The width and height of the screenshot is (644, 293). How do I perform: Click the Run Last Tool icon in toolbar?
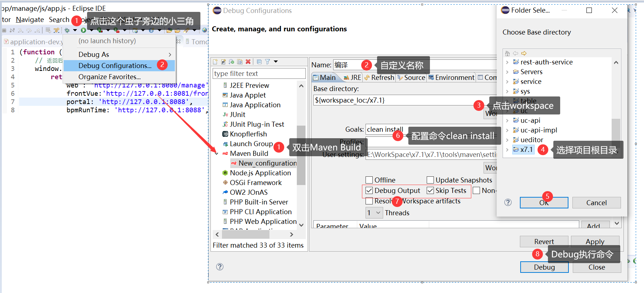click(116, 31)
